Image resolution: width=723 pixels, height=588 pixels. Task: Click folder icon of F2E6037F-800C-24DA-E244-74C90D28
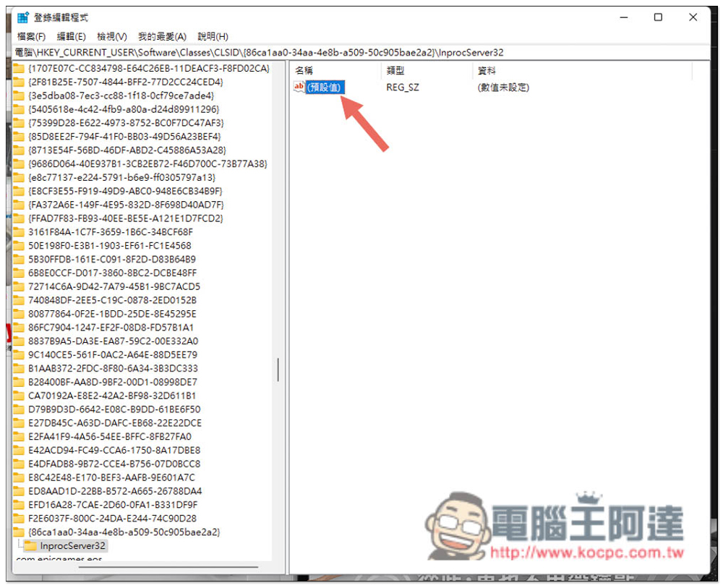tap(19, 518)
